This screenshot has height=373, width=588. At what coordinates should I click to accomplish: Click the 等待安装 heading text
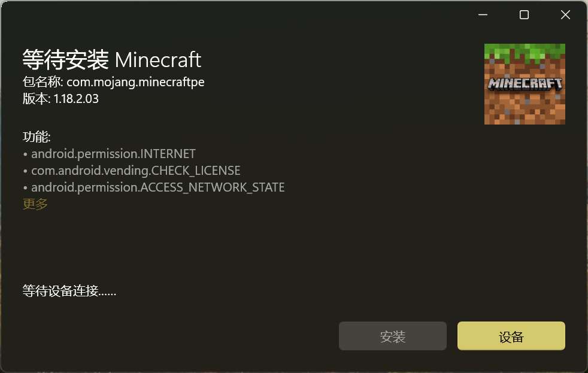pyautogui.click(x=66, y=60)
